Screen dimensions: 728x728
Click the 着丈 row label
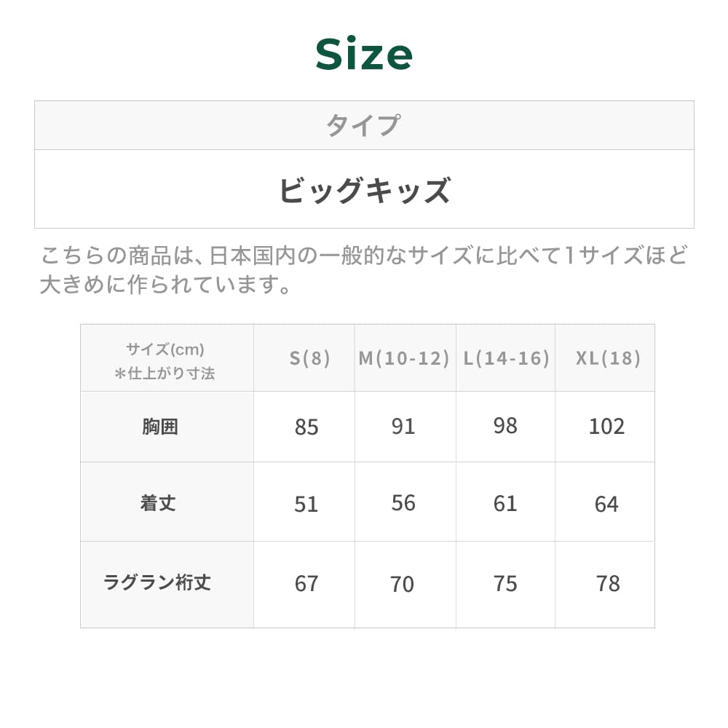pos(159,503)
